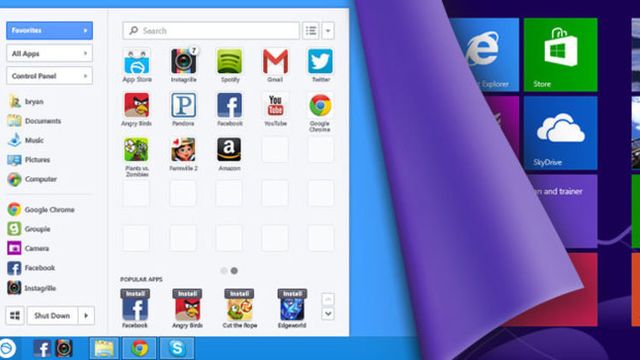Click inside the Search field
Image resolution: width=640 pixels, height=360 pixels.
pyautogui.click(x=211, y=31)
